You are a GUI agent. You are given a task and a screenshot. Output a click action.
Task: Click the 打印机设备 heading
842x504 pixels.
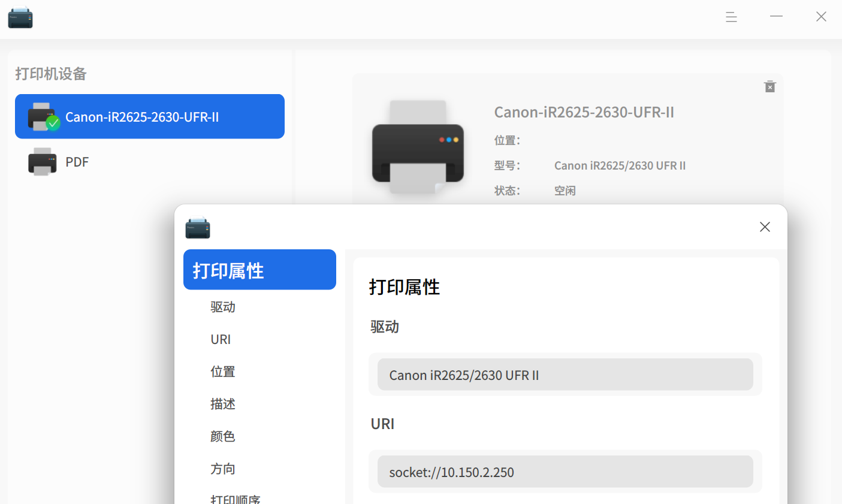pyautogui.click(x=51, y=74)
